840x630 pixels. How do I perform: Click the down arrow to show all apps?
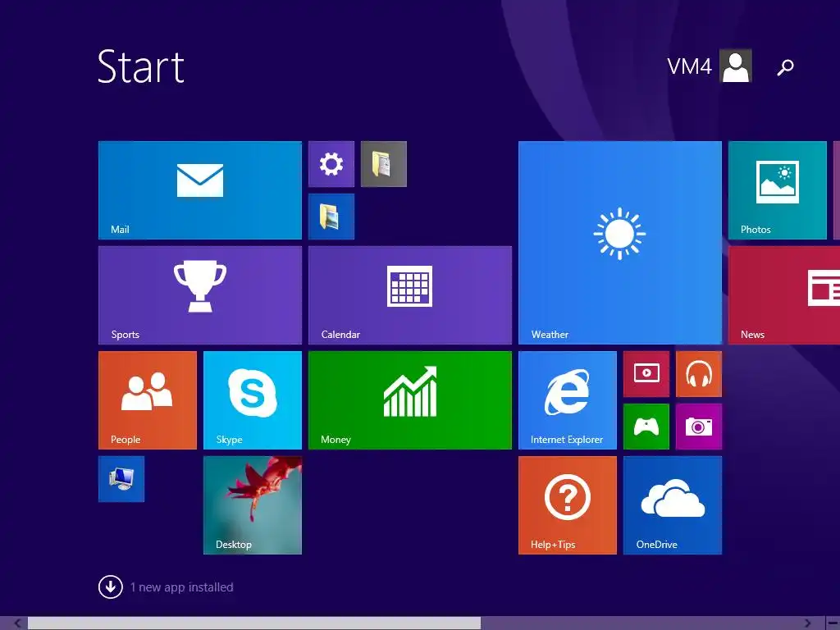(x=111, y=587)
